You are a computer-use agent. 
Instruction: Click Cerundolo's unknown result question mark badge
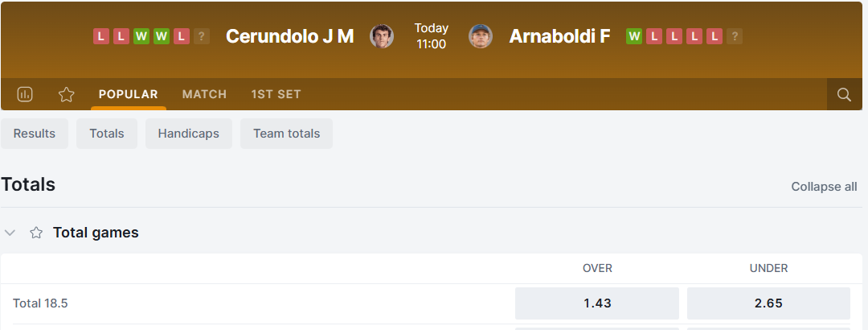(x=202, y=36)
